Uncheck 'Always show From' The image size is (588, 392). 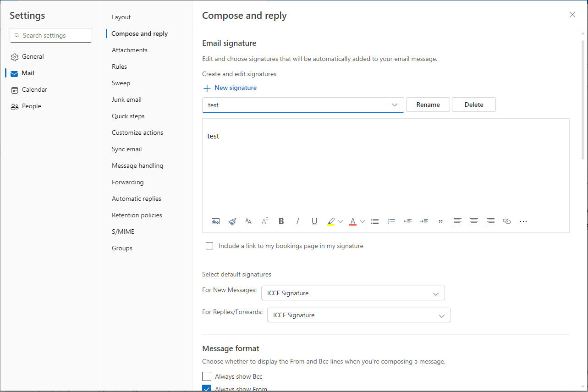(206, 389)
